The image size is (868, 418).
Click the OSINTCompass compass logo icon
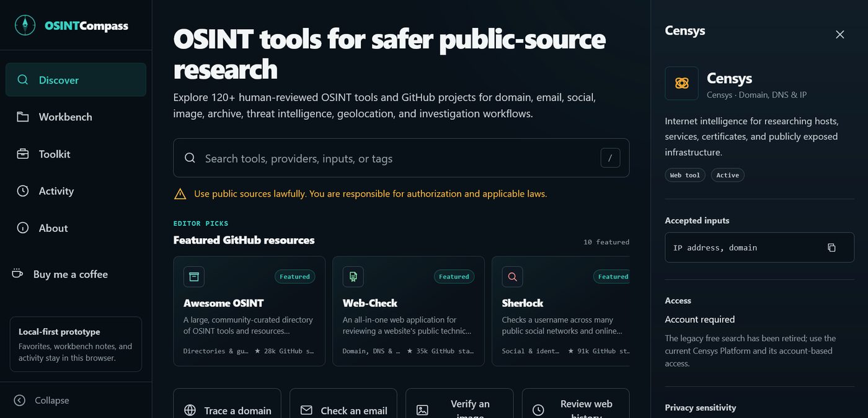coord(25,25)
